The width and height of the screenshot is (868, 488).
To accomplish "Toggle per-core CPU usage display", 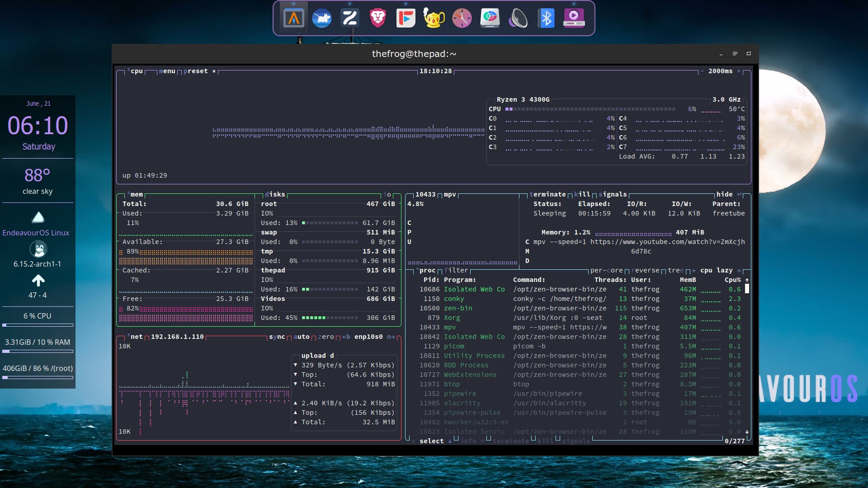I will 607,270.
